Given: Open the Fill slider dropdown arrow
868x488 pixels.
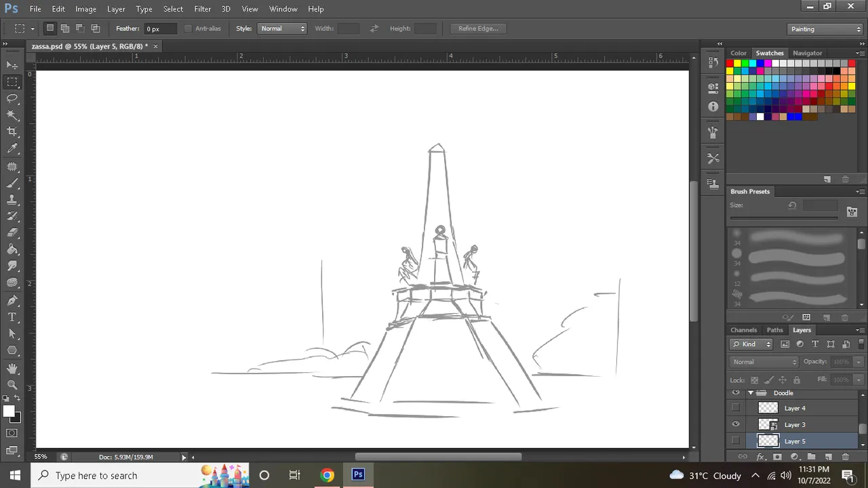Looking at the screenshot, I should pos(858,380).
